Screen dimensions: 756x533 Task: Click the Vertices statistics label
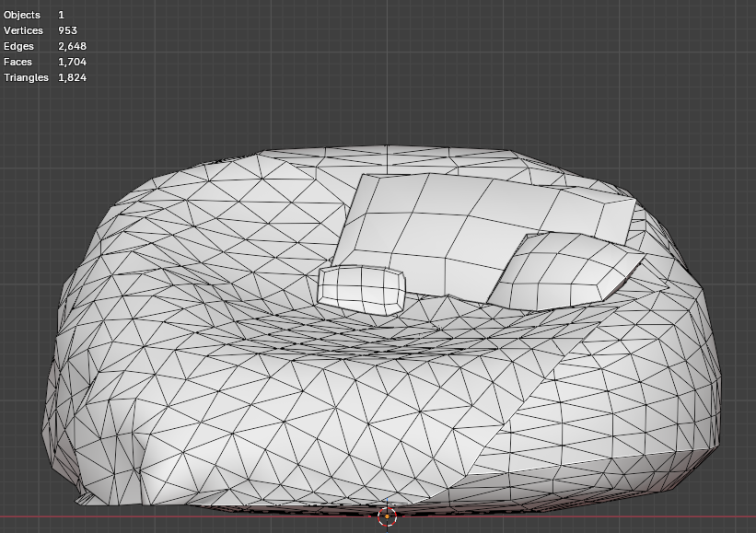click(23, 30)
